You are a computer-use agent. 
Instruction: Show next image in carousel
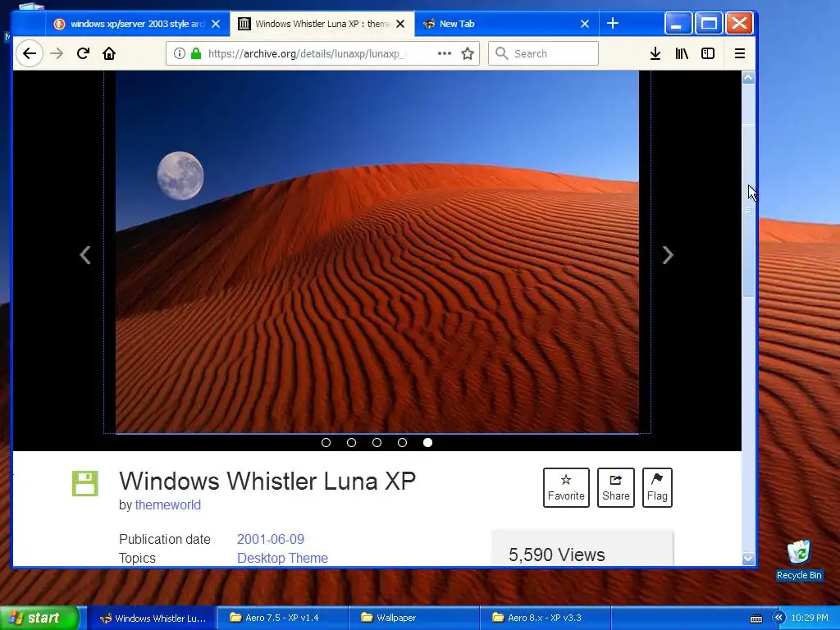pos(668,255)
